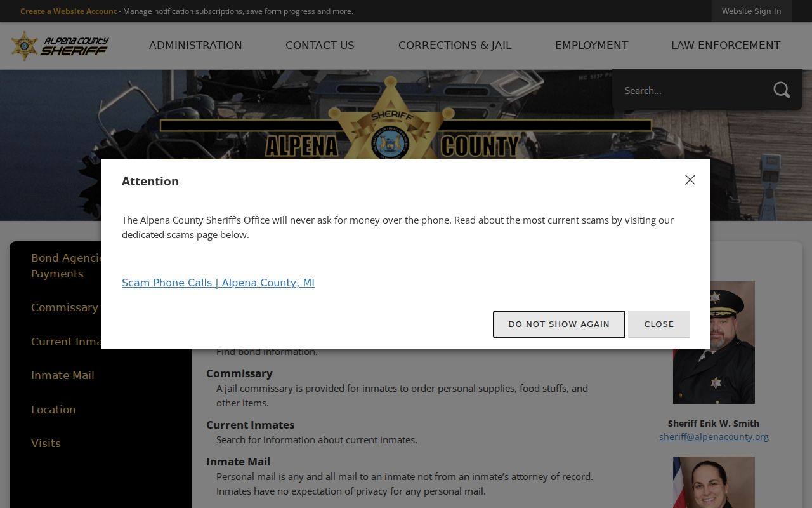Click the 'Find bond information.' text
This screenshot has width=812, height=508.
tap(267, 352)
